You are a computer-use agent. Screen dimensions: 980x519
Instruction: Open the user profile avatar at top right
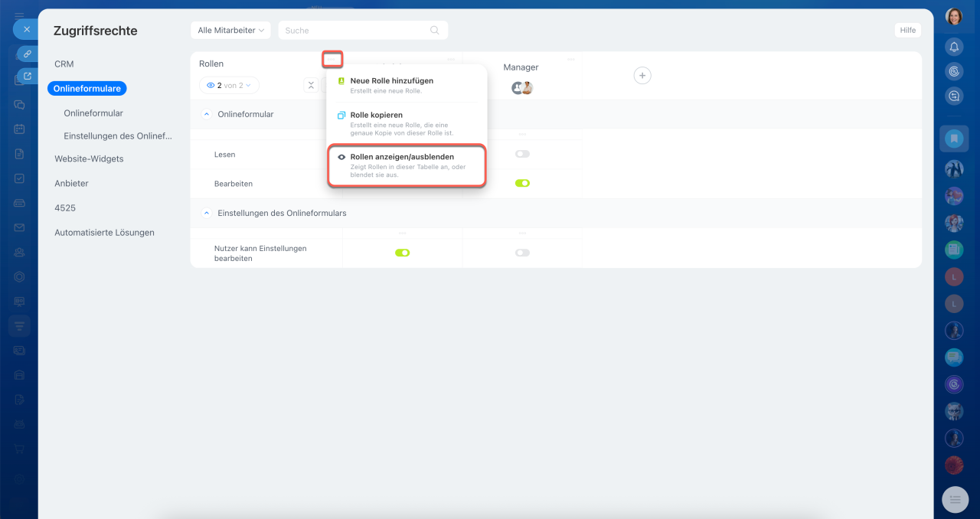(954, 17)
